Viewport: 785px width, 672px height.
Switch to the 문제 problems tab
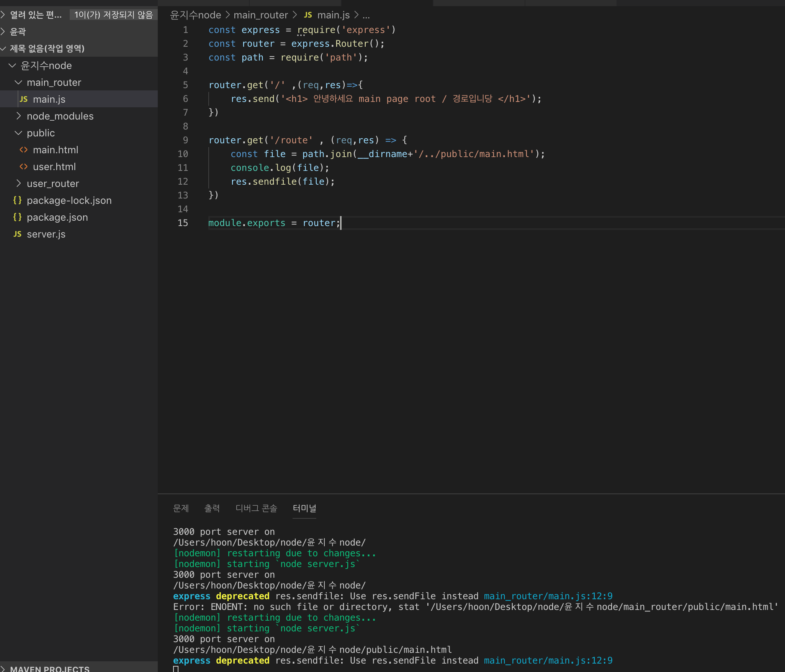pyautogui.click(x=181, y=508)
